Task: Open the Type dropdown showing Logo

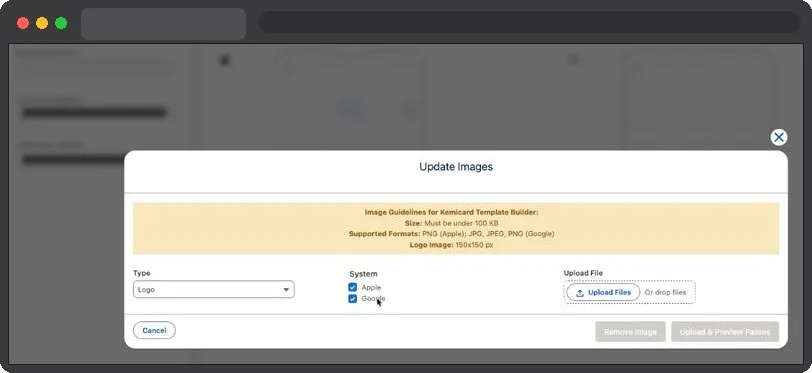Action: click(213, 290)
